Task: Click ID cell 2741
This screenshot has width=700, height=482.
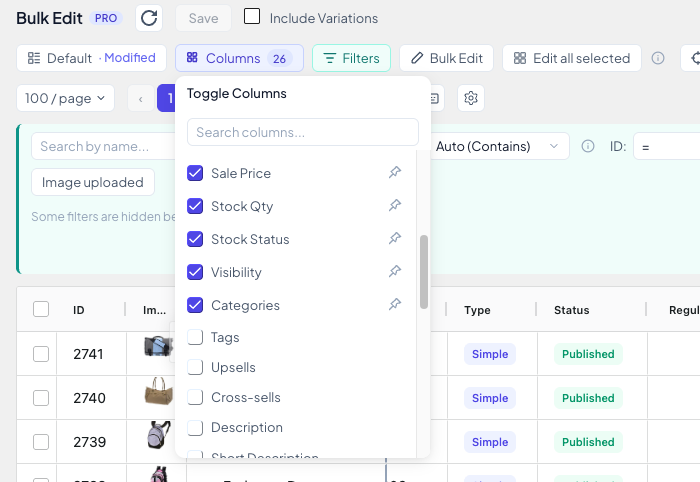Action: pos(88,354)
